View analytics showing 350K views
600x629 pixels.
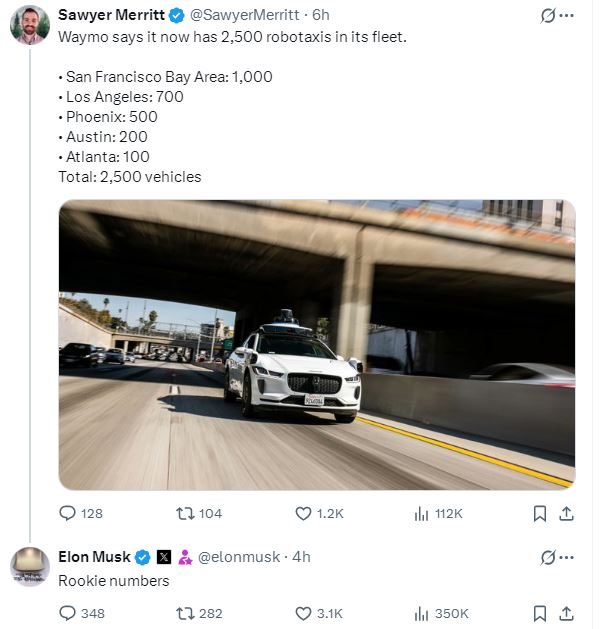[421, 613]
